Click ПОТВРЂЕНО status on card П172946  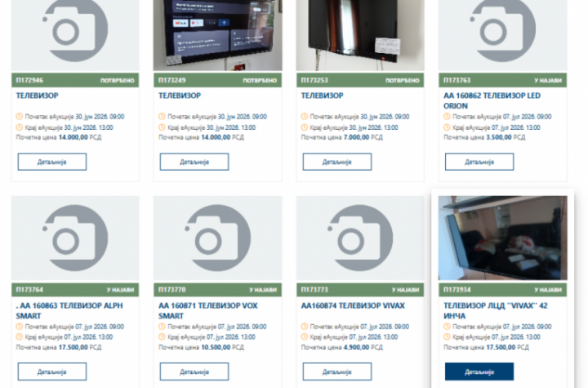point(118,80)
